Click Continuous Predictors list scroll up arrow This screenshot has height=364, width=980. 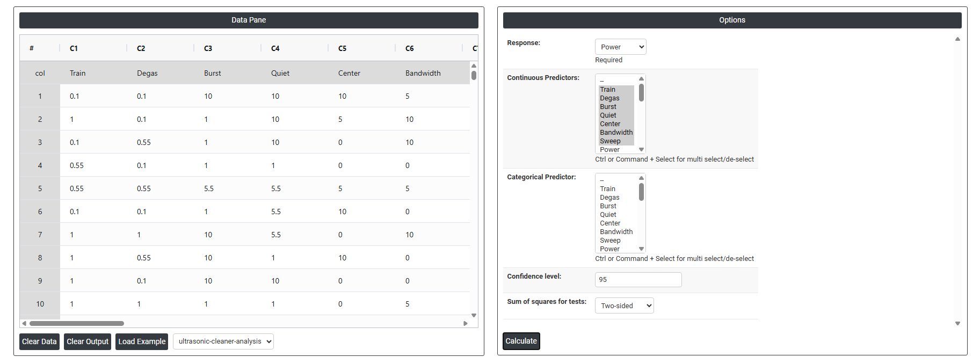point(641,79)
